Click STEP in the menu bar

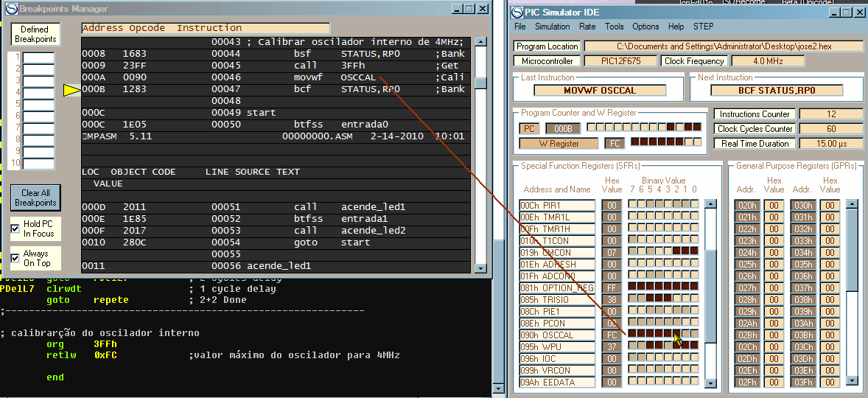click(x=703, y=27)
